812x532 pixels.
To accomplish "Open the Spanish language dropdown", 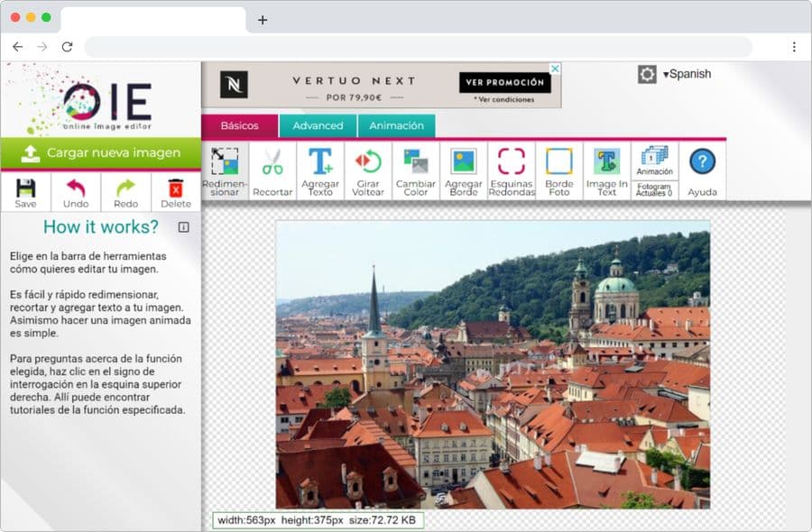I will click(x=687, y=74).
